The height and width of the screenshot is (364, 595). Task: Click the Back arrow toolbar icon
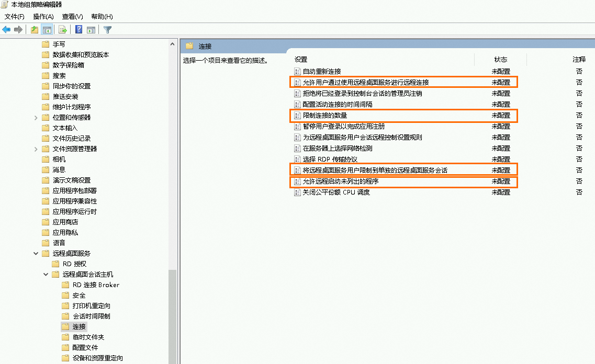pyautogui.click(x=6, y=30)
